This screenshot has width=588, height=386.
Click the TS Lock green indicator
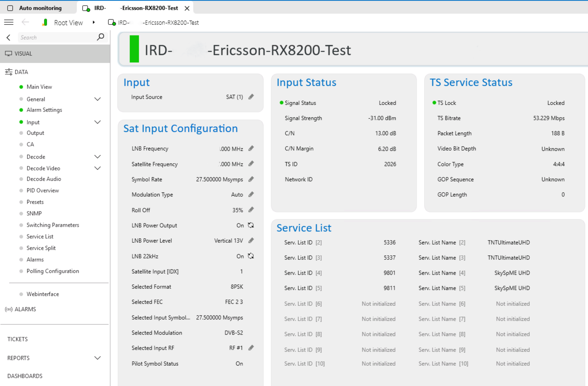(x=434, y=103)
